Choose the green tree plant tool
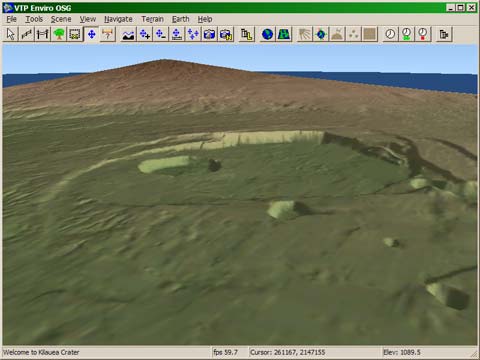The width and height of the screenshot is (480, 360). pyautogui.click(x=59, y=34)
